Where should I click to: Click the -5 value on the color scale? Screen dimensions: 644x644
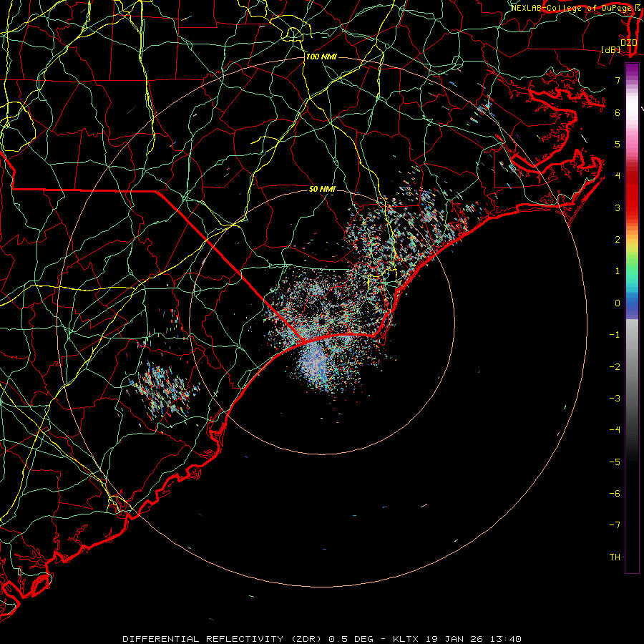[x=615, y=462]
